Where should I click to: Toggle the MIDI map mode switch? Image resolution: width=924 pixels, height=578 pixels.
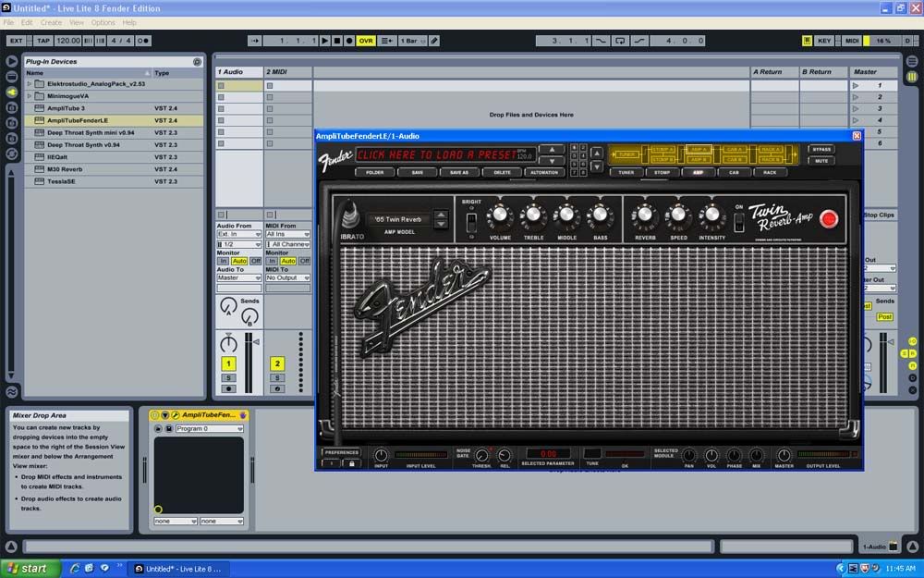(852, 41)
